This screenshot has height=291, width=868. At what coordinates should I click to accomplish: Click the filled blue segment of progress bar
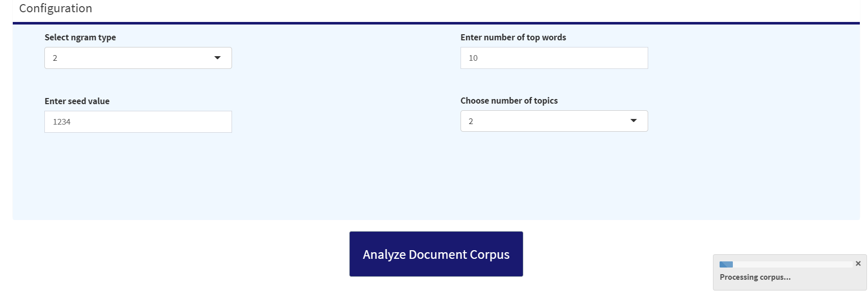tap(726, 264)
